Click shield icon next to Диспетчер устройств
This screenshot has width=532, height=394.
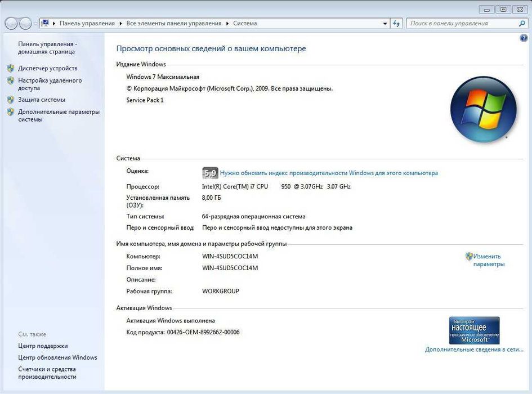tap(11, 68)
